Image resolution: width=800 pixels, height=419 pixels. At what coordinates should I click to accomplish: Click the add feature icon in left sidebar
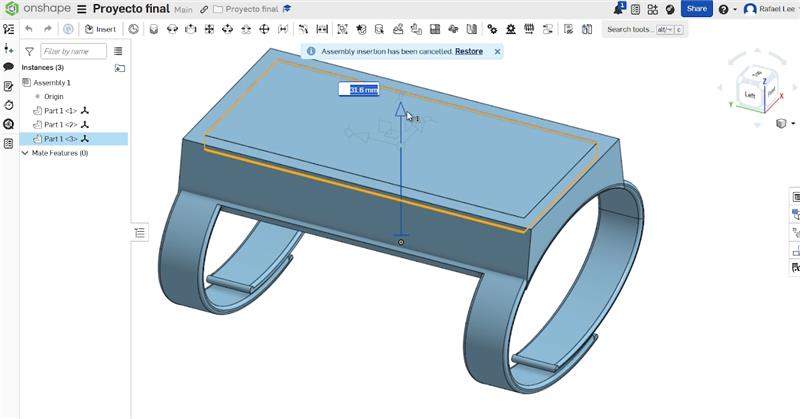click(9, 48)
